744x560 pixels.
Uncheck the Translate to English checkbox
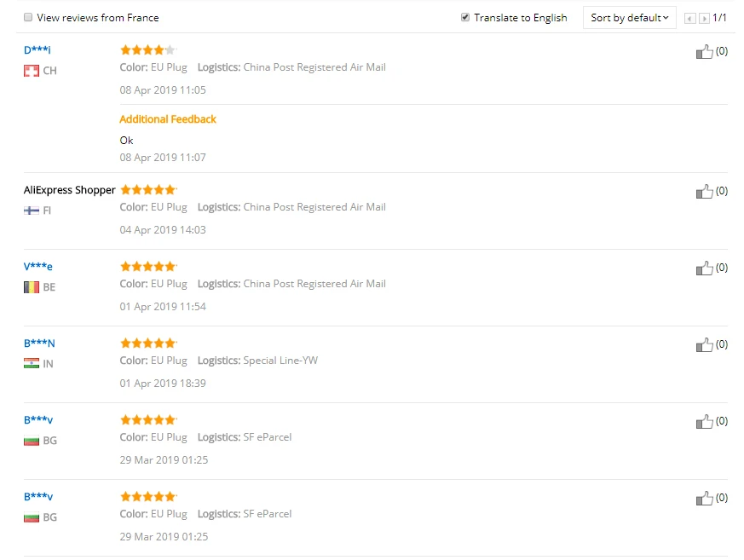465,17
